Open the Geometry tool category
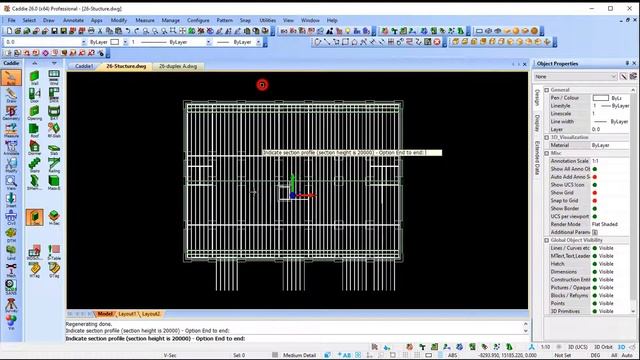640x360 pixels. click(11, 113)
